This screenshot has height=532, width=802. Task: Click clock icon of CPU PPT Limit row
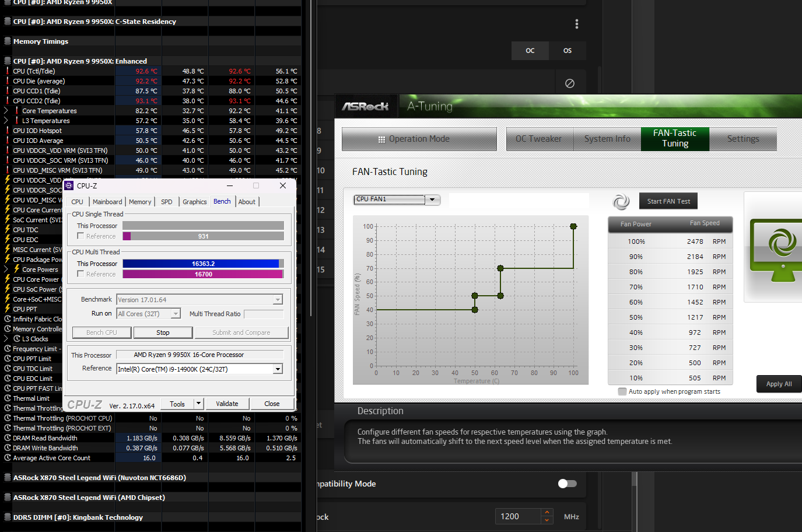coord(8,359)
